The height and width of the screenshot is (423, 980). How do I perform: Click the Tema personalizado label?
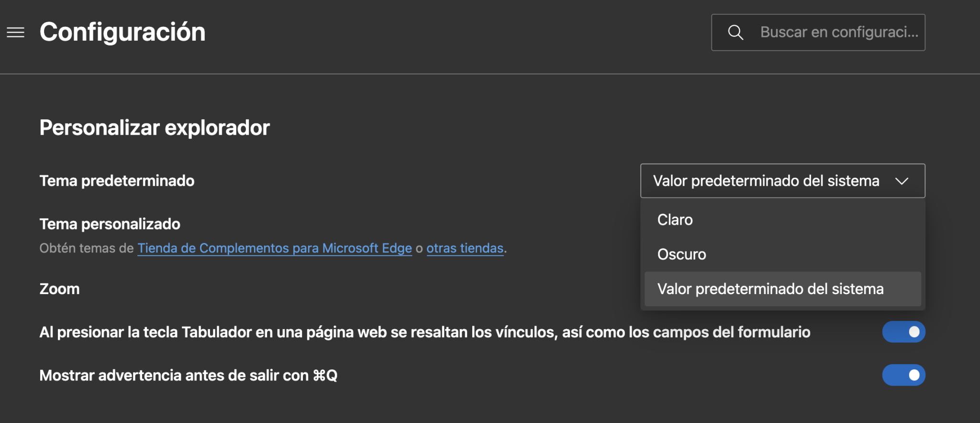pos(110,224)
